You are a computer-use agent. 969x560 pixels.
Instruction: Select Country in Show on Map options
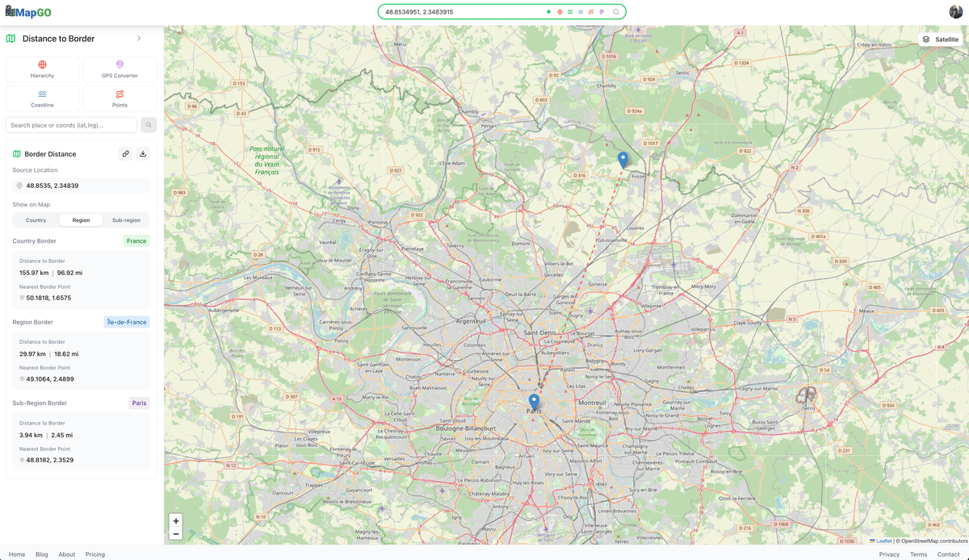pos(35,219)
